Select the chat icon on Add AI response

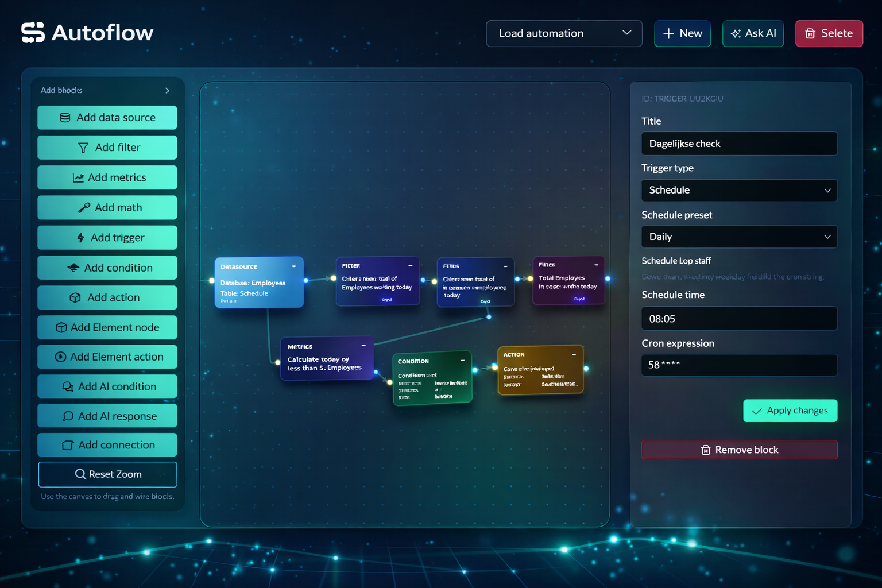[69, 416]
